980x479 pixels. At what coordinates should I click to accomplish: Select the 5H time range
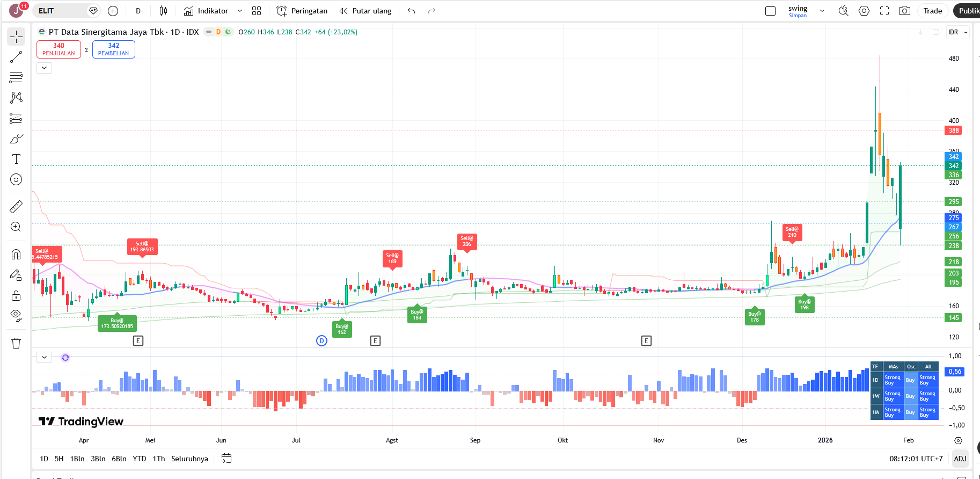[x=59, y=459]
